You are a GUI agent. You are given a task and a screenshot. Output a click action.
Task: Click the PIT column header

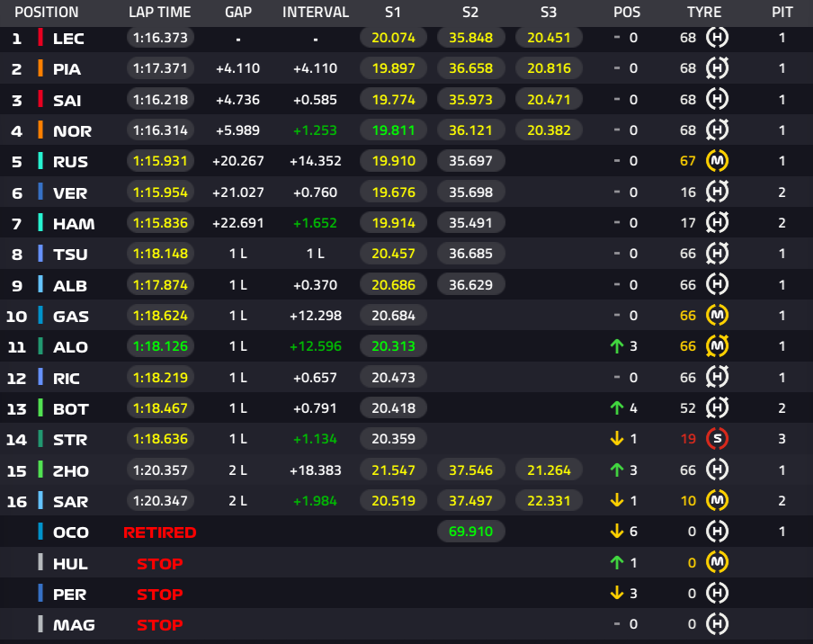point(782,13)
